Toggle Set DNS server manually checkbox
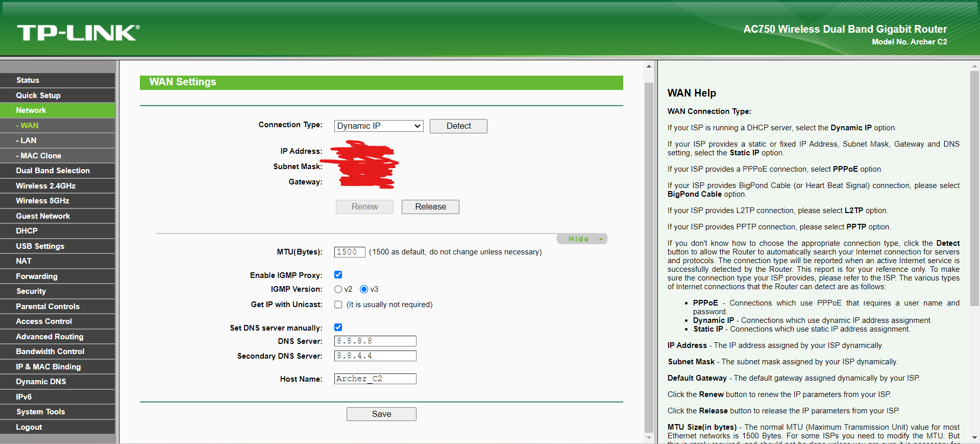 point(338,328)
